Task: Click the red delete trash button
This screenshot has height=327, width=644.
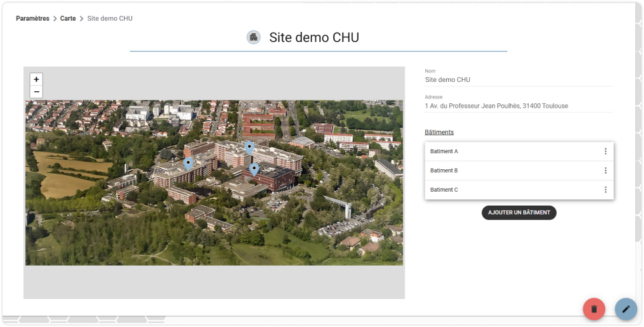Action: pos(594,309)
